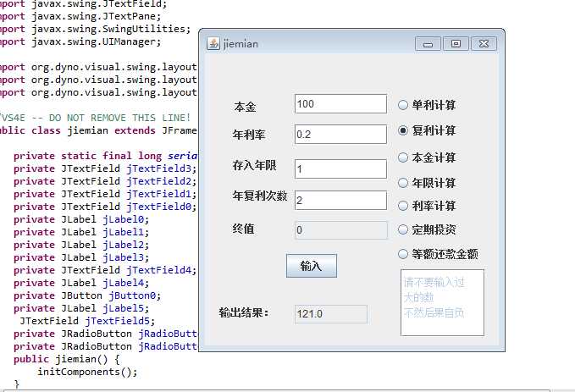
Task: Click the 存入年限 label
Action: (255, 165)
